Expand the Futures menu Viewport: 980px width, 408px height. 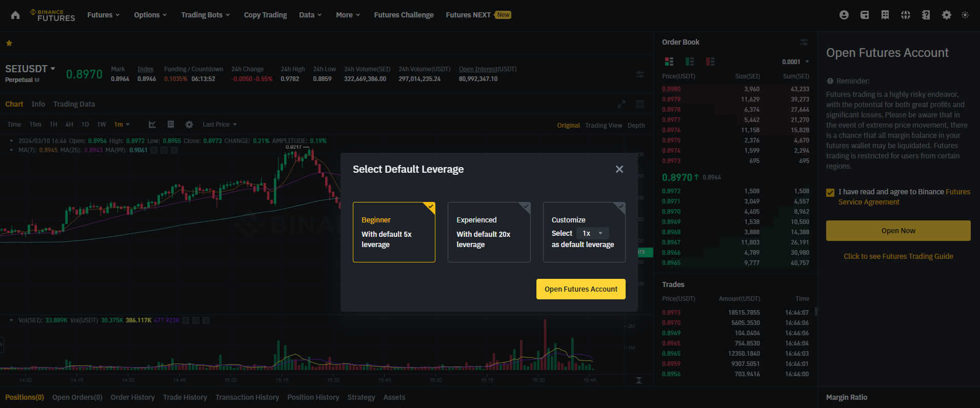(103, 15)
